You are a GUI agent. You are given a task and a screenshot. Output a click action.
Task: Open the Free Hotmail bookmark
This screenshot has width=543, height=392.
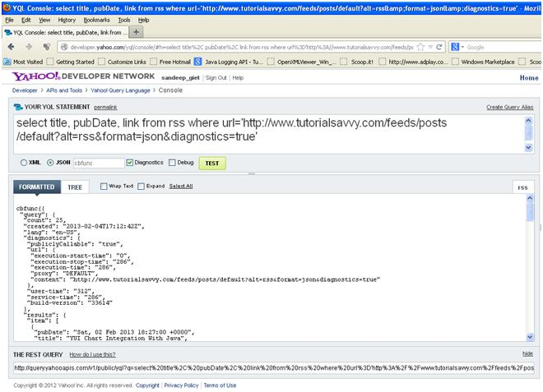(x=170, y=62)
